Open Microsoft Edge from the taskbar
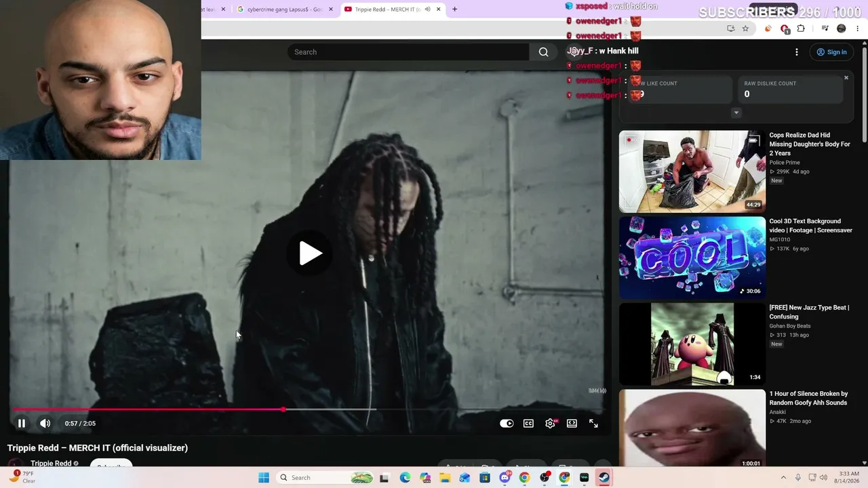The height and width of the screenshot is (488, 868). click(x=405, y=478)
